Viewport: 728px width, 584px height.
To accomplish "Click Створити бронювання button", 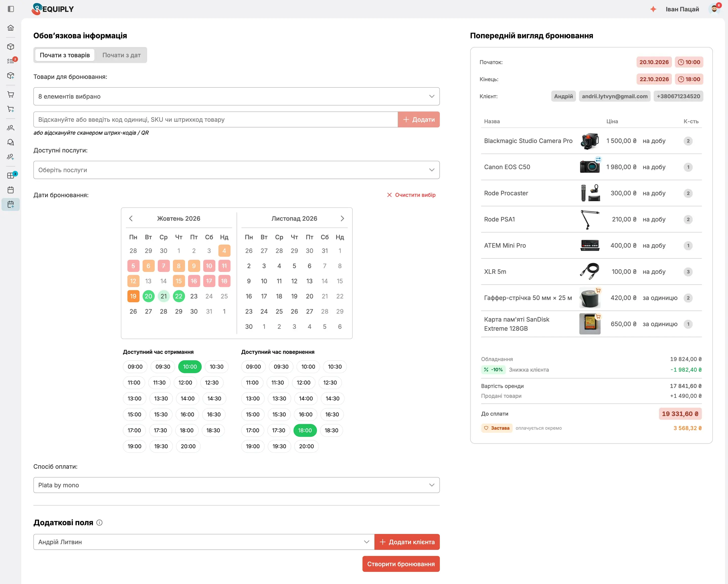I will tap(401, 564).
